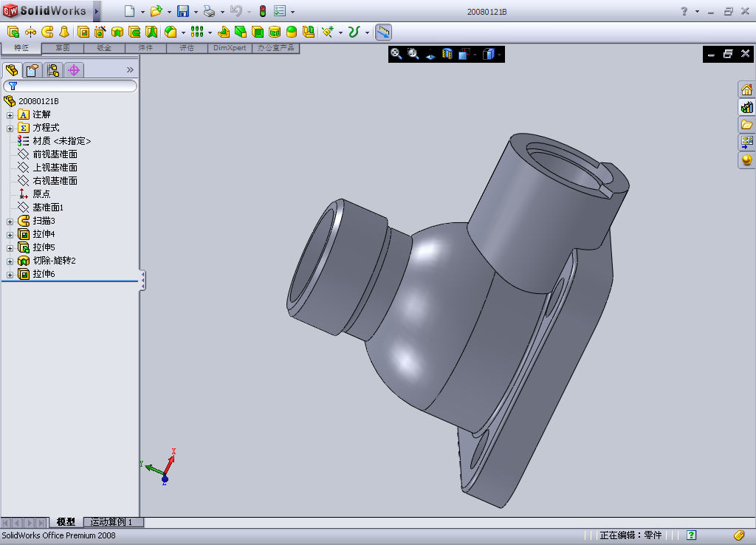Toggle the Instant3D button

383,32
